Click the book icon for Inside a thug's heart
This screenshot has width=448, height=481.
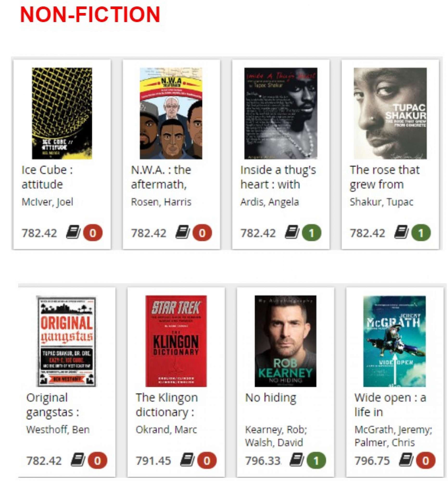(x=292, y=232)
